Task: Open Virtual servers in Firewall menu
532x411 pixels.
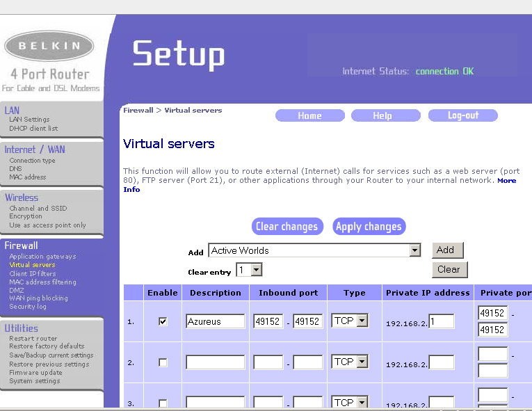Action: tap(32, 265)
